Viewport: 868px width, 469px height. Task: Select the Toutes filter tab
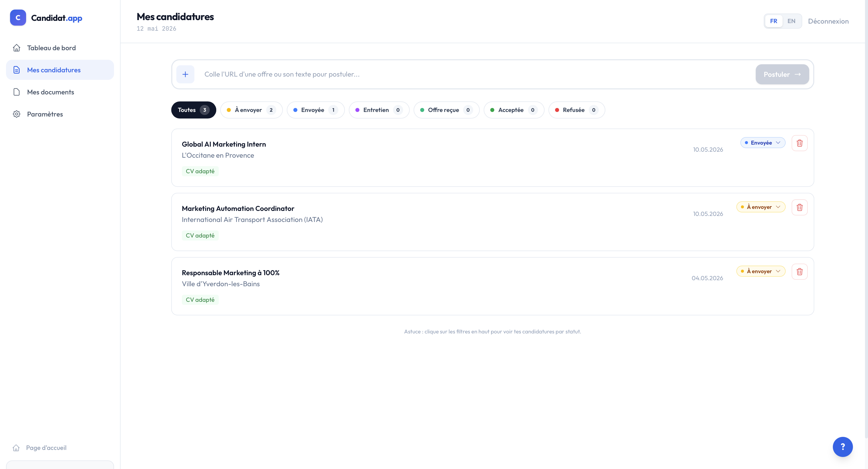[193, 110]
